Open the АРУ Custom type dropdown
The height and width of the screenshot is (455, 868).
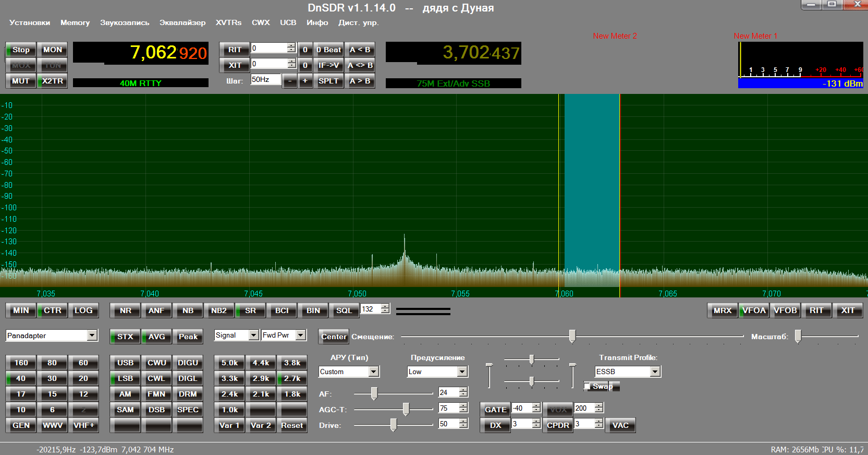pos(374,372)
